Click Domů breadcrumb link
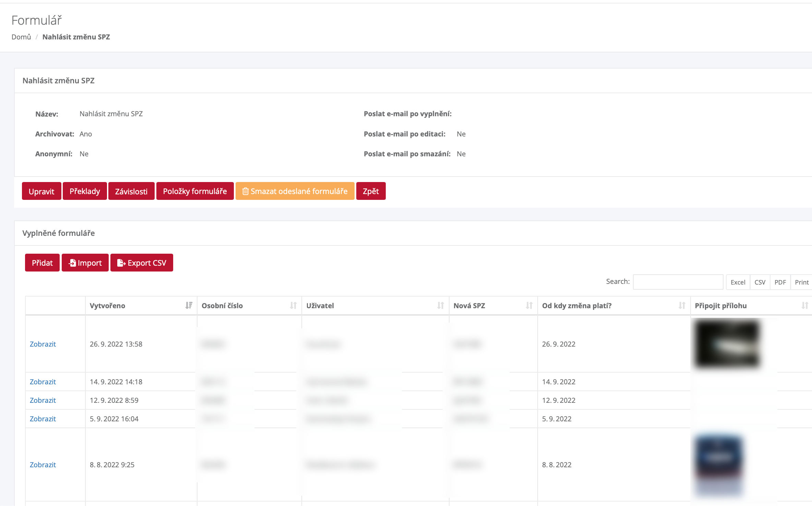Viewport: 812px width, 506px height. tap(21, 37)
